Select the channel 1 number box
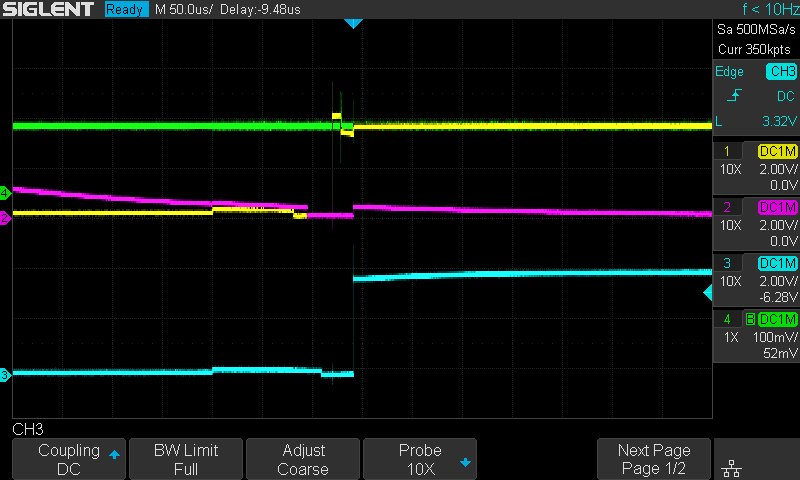This screenshot has width=800, height=480. 727,151
